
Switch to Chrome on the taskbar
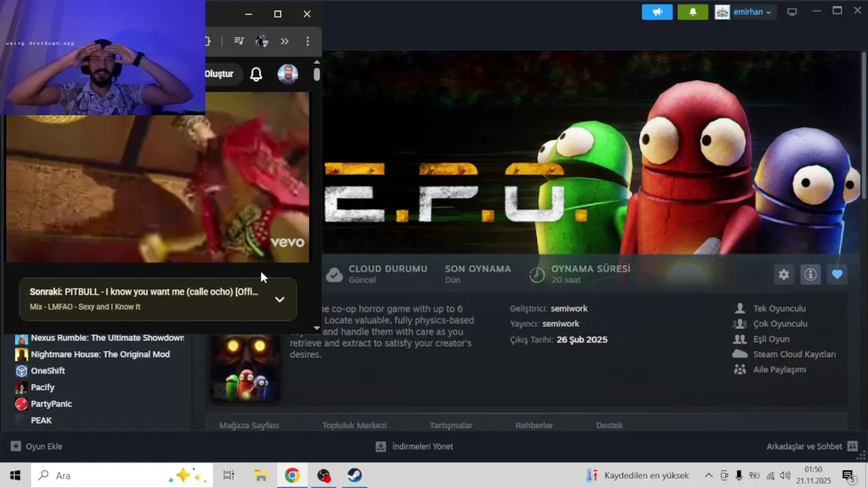(292, 475)
